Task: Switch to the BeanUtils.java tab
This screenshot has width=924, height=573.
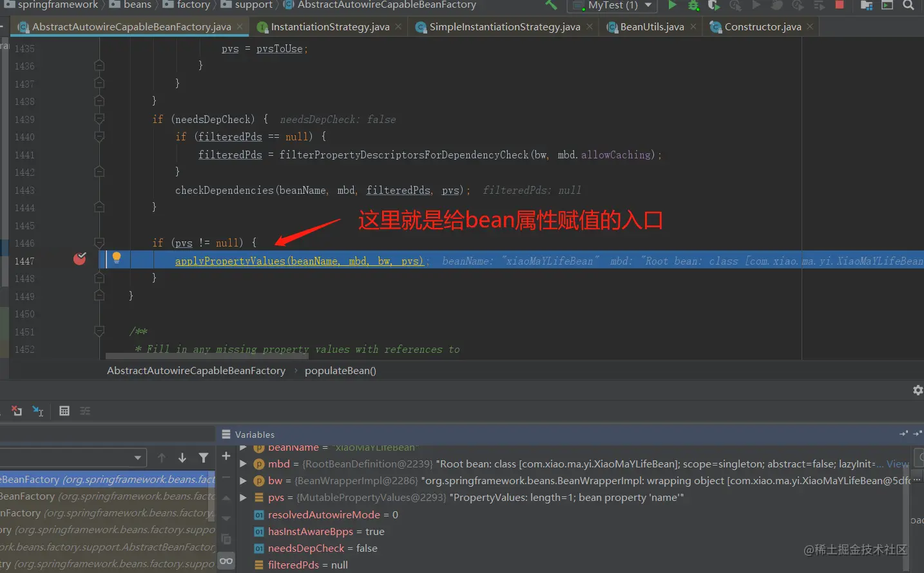Action: (x=651, y=27)
